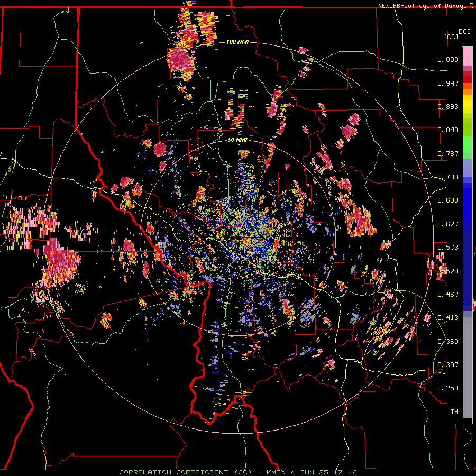The image size is (476, 476).
Task: Select the 0.680 colorbar value
Action: pos(448,200)
